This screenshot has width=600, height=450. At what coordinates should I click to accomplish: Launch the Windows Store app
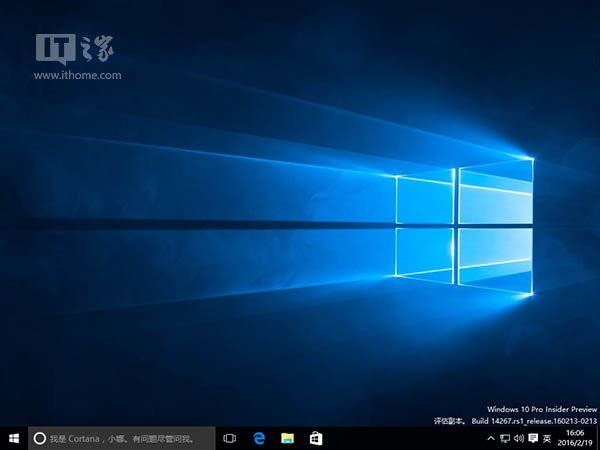pos(315,438)
